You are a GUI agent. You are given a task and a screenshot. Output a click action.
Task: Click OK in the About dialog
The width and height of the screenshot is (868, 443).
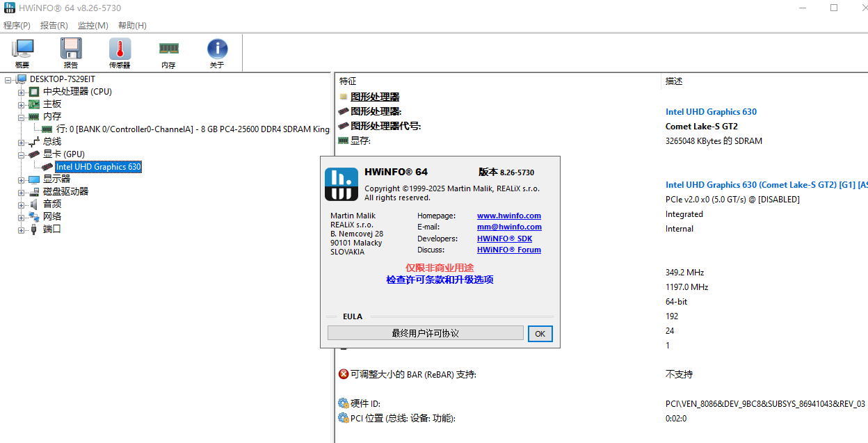click(x=540, y=334)
